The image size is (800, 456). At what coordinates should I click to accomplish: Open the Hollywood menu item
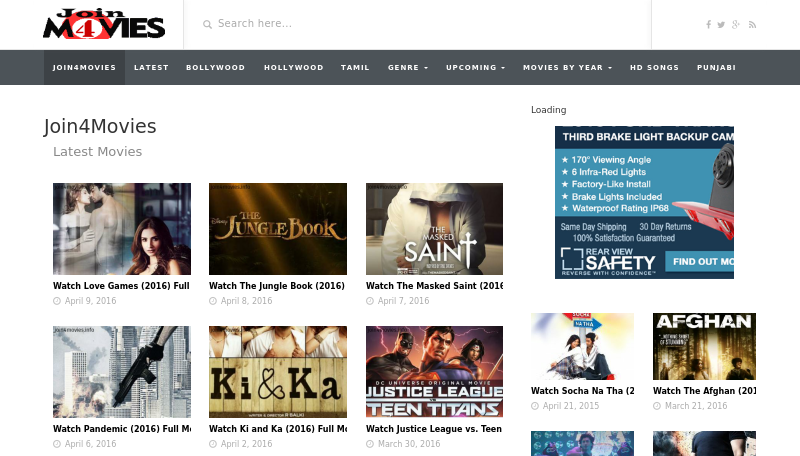point(293,67)
